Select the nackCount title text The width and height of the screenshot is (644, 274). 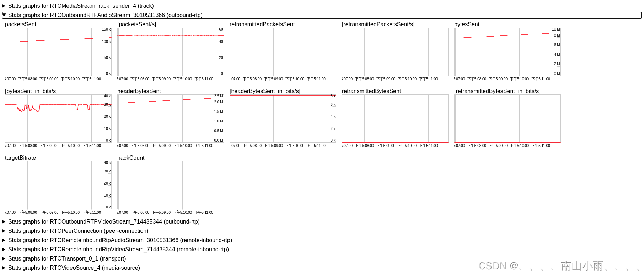coord(131,158)
